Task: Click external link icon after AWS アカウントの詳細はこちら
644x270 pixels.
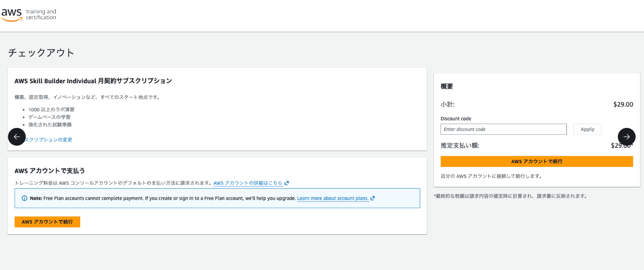Action: pos(287,183)
